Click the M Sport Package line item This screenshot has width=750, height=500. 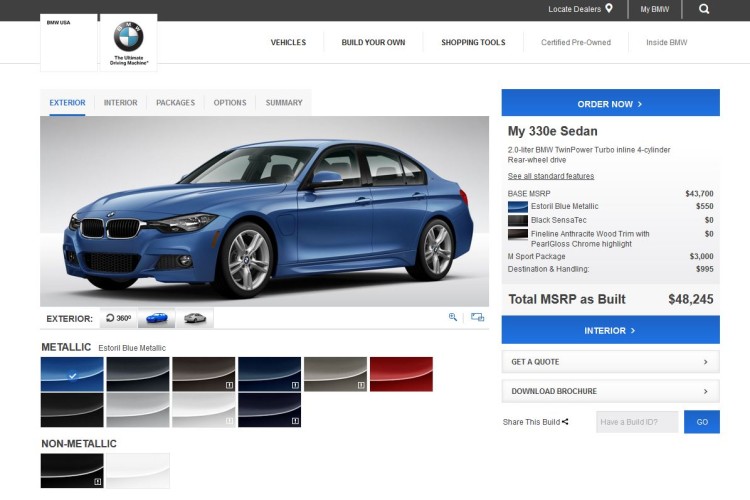click(610, 256)
